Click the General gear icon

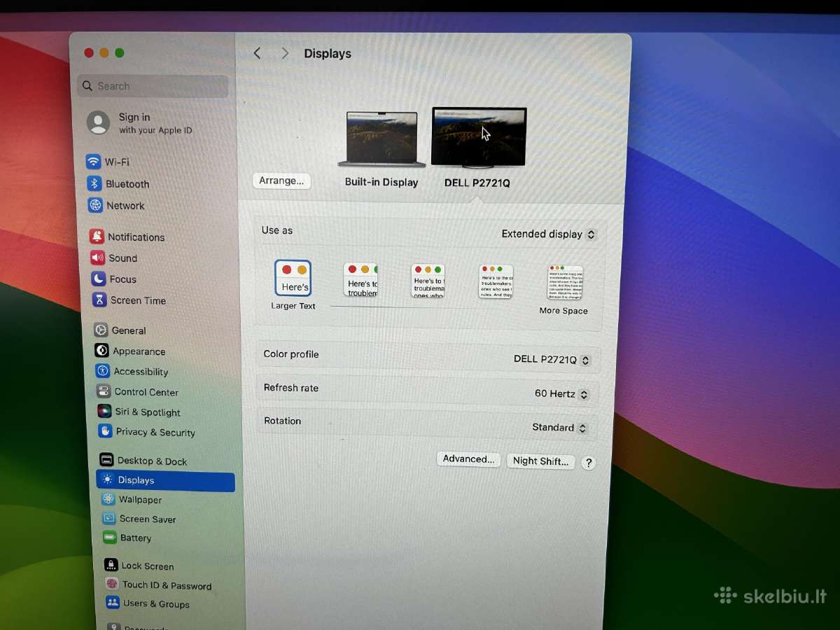point(101,330)
